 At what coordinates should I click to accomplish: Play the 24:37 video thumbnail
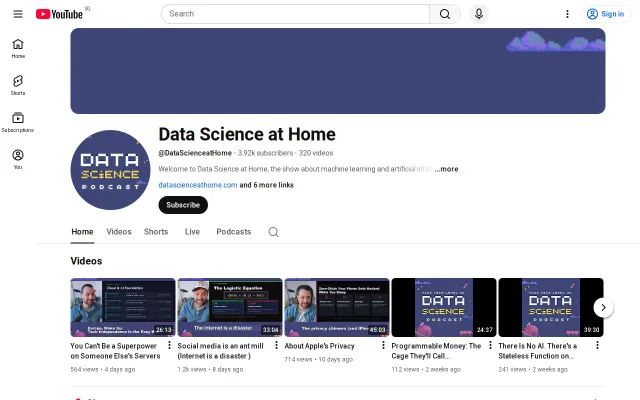coord(444,307)
